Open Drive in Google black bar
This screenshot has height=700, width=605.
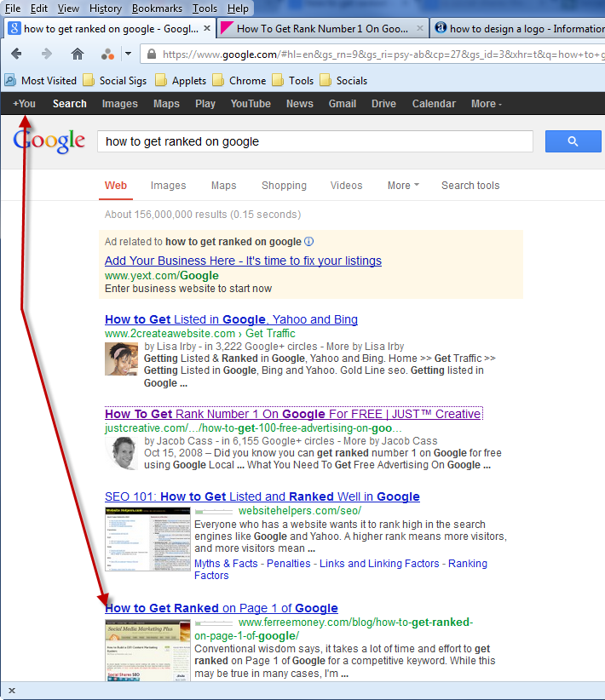(383, 104)
